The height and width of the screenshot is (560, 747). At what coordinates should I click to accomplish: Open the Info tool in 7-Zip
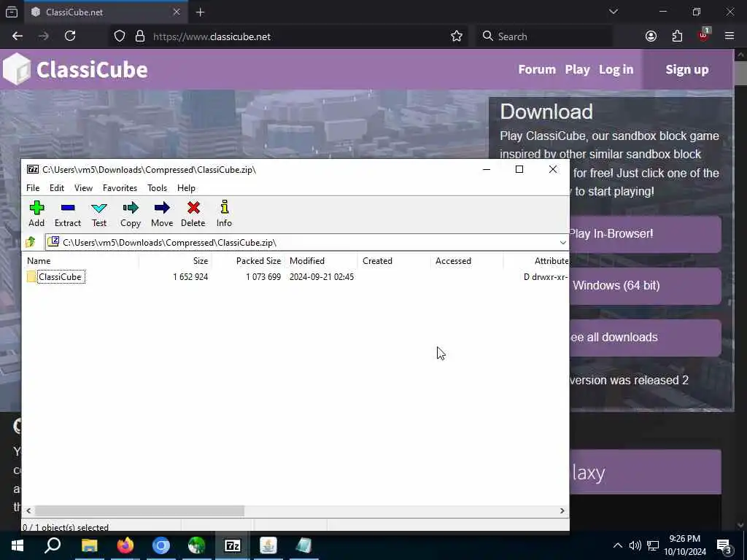(224, 214)
